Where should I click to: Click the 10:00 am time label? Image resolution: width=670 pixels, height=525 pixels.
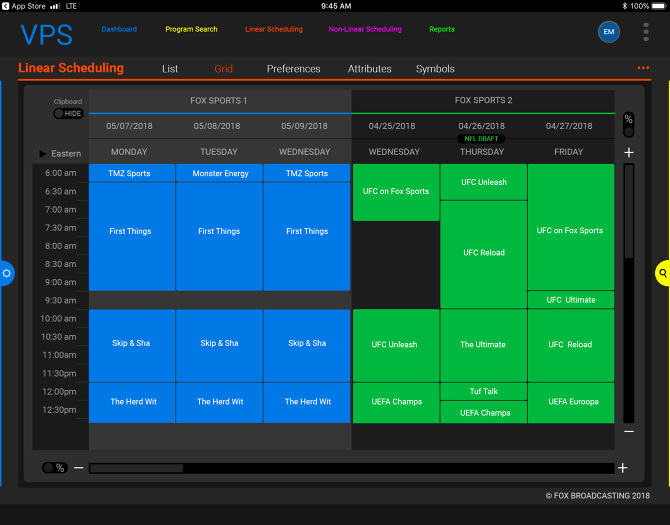pyautogui.click(x=58, y=319)
